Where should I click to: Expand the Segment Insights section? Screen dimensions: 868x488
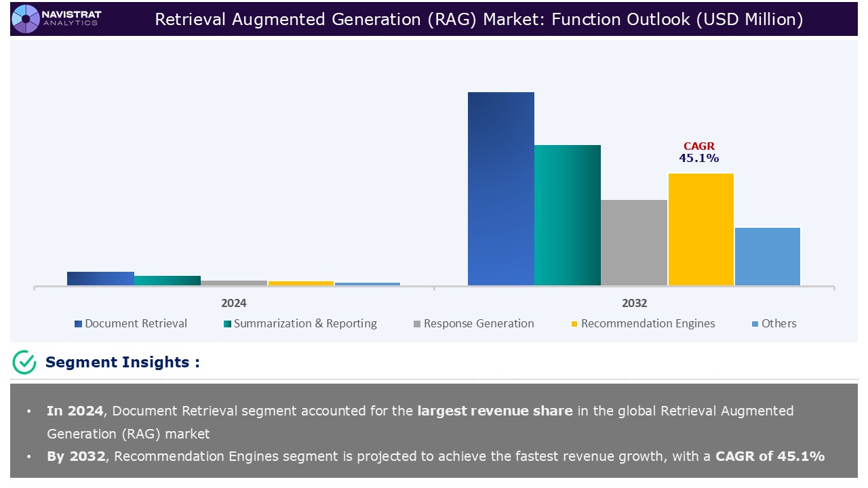121,362
